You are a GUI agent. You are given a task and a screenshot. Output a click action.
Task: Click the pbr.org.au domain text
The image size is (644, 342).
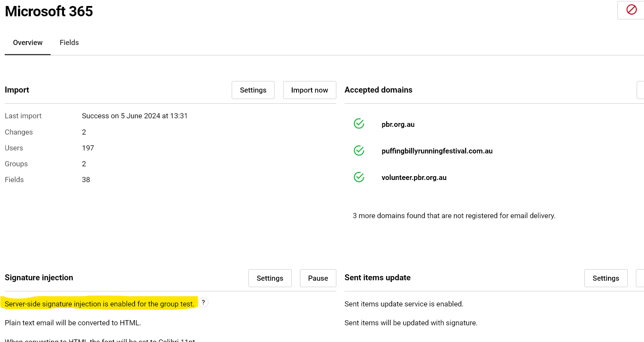(398, 124)
